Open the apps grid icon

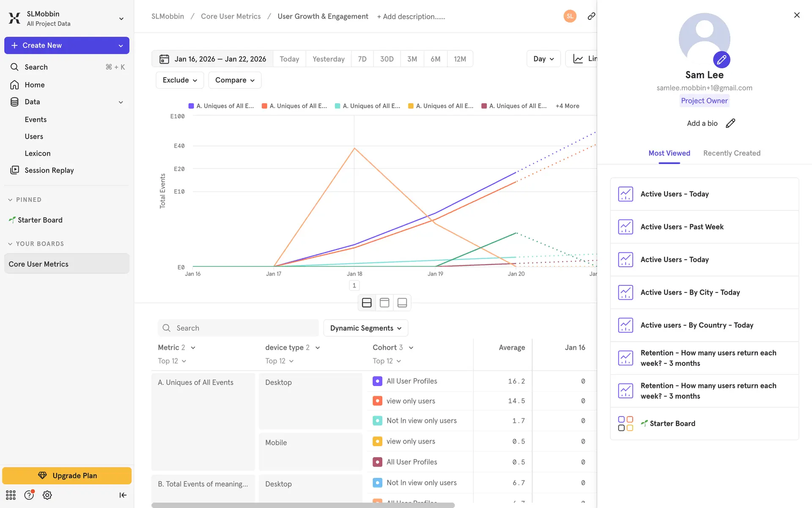11,495
